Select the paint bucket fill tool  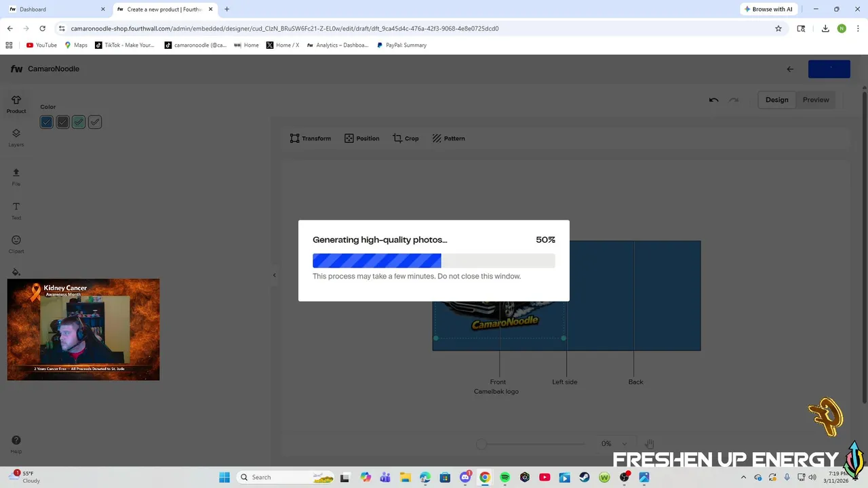[x=16, y=272]
